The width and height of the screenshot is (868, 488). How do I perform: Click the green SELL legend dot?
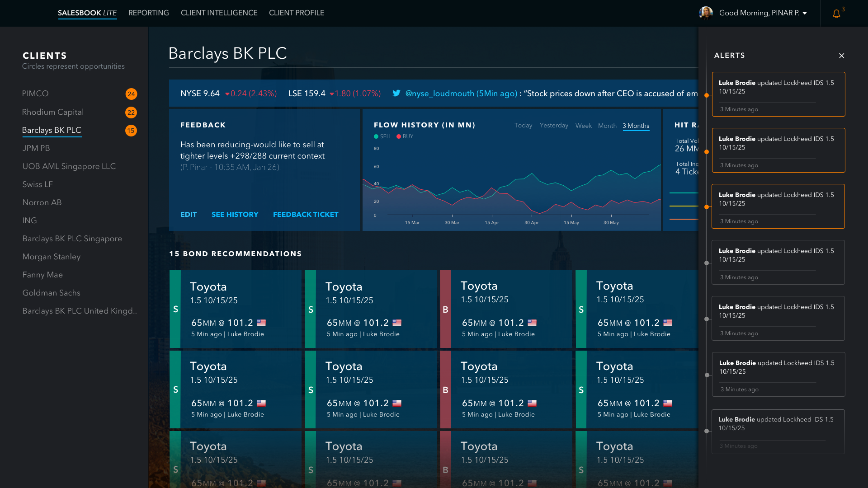[376, 136]
